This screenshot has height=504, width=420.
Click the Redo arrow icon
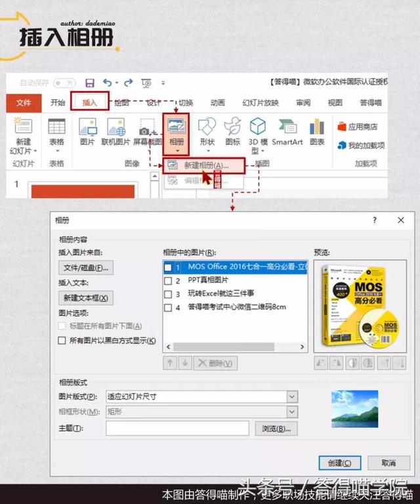tap(129, 83)
